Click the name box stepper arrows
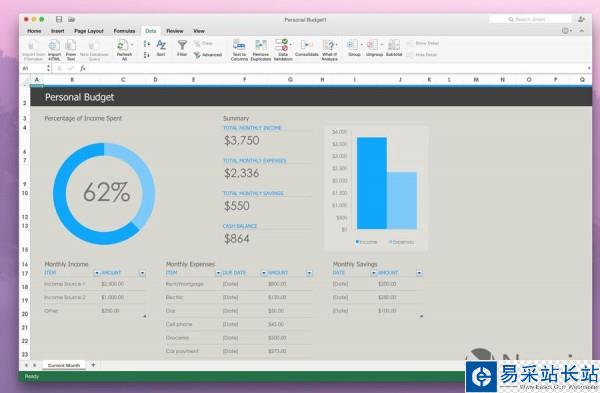The image size is (600, 393). click(48, 68)
